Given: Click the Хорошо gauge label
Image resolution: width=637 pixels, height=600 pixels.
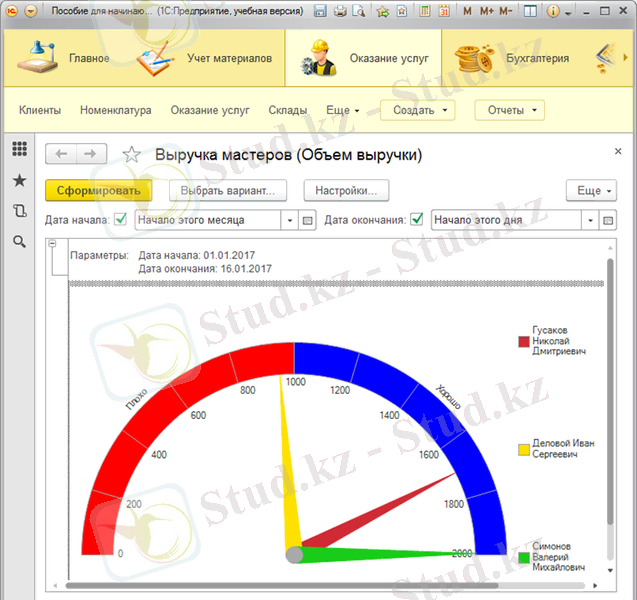Looking at the screenshot, I should [x=448, y=396].
